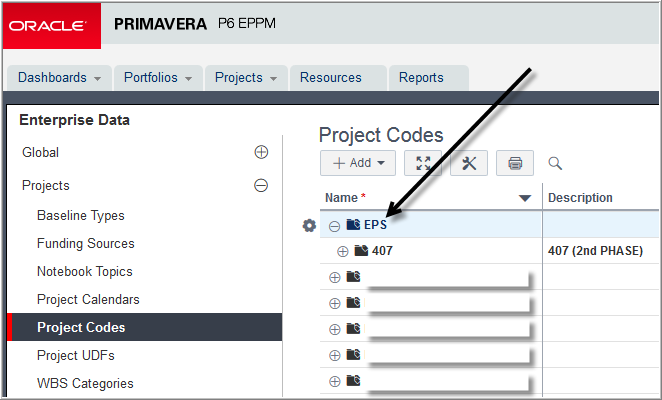The height and width of the screenshot is (400, 662).
Task: Open the Dashboards menu tab
Action: click(60, 78)
